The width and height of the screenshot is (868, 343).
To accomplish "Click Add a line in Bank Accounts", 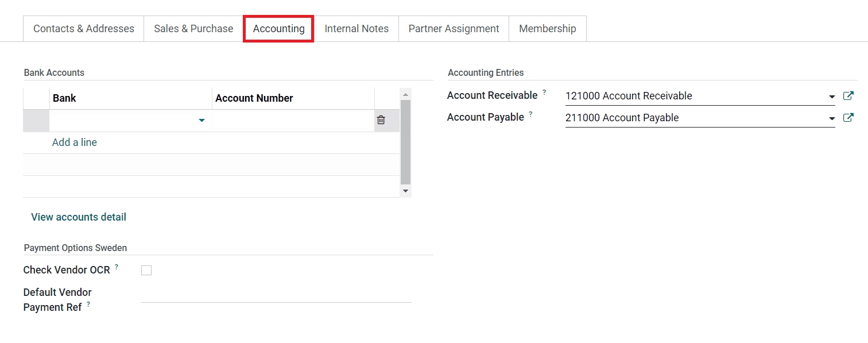I will pos(75,142).
